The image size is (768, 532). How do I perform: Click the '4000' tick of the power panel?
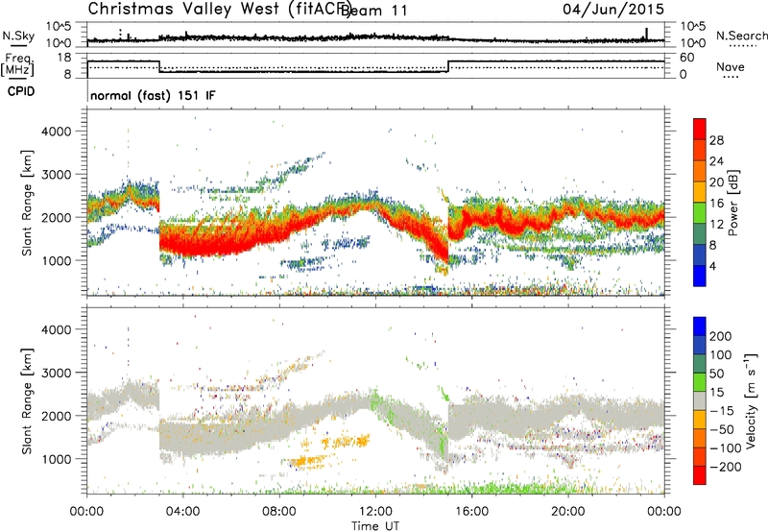pyautogui.click(x=57, y=132)
